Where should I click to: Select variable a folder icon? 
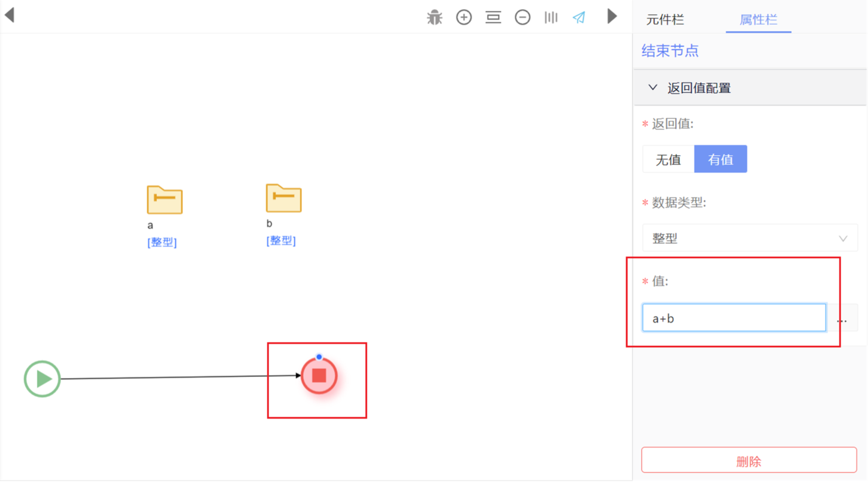[x=164, y=200]
